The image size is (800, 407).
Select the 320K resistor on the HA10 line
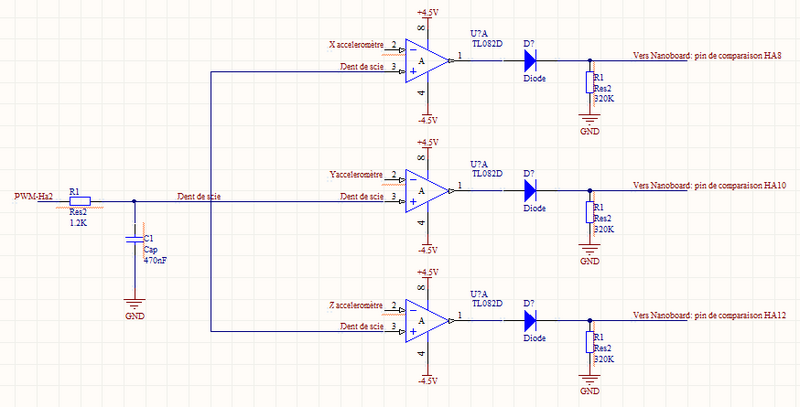coord(588,213)
